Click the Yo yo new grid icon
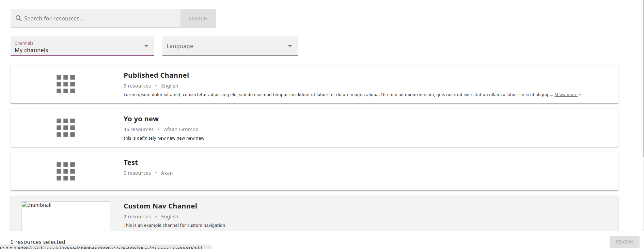 point(66,128)
